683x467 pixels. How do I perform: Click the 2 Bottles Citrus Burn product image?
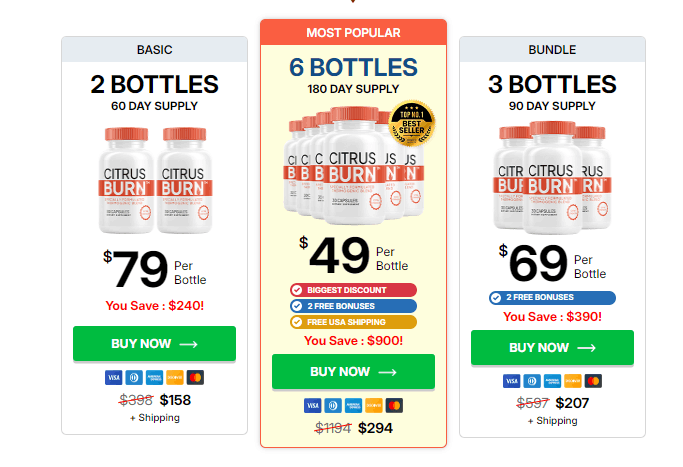click(x=154, y=182)
